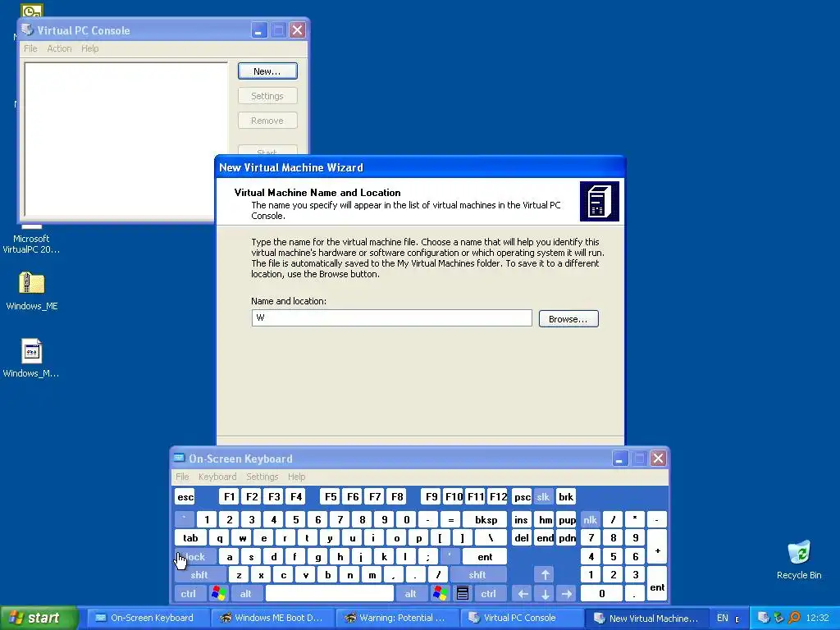The width and height of the screenshot is (840, 630).
Task: Click the left arrow key on keyboard
Action: 523,594
